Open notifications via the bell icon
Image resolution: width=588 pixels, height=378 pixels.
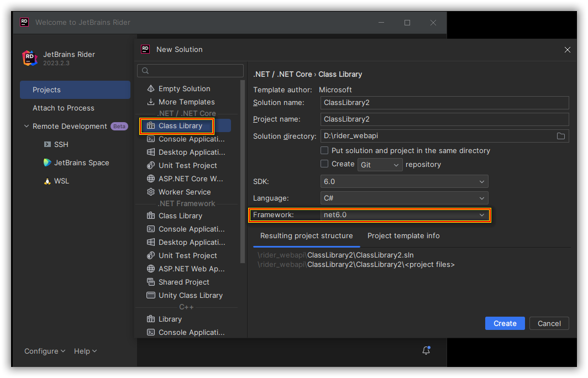point(426,350)
